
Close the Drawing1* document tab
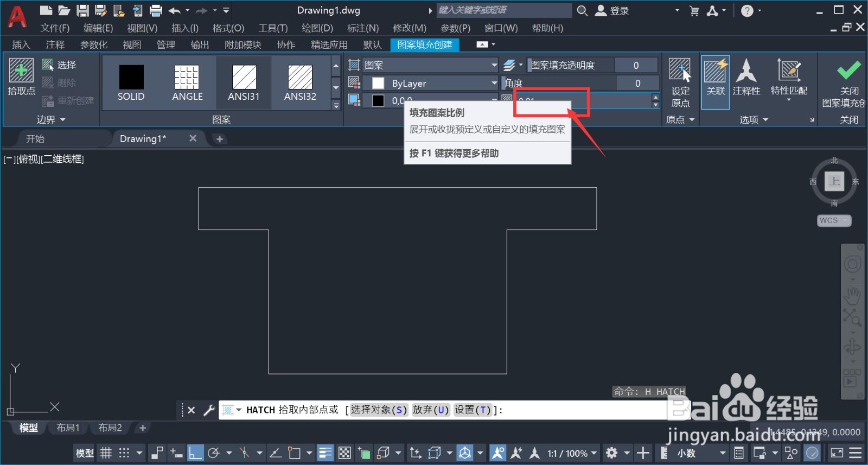(x=193, y=138)
